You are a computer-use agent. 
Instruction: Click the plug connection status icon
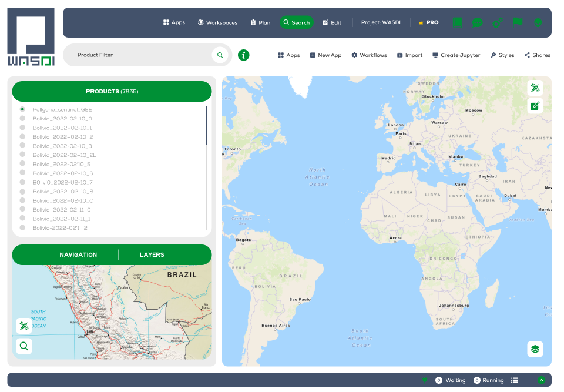click(x=425, y=380)
